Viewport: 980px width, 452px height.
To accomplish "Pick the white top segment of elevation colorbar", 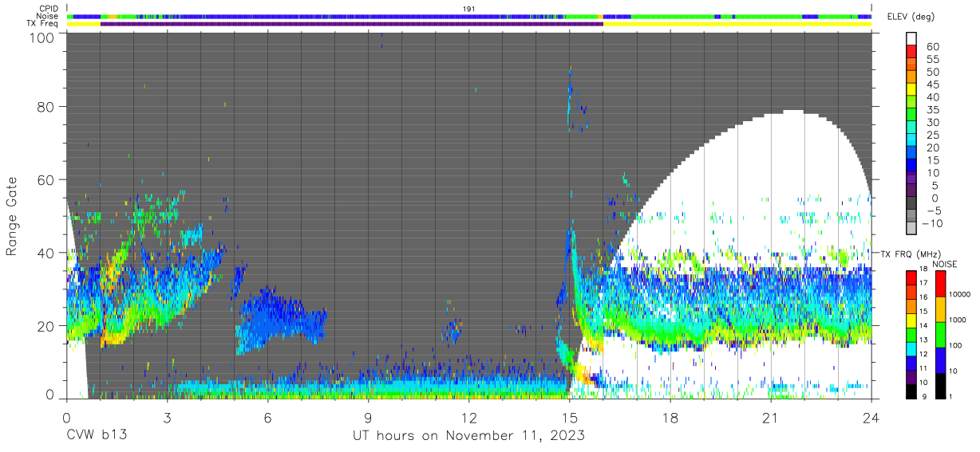I will pos(911,39).
